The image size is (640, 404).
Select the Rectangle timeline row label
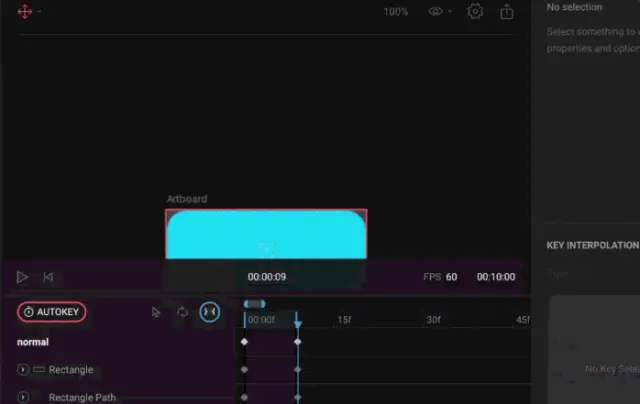point(71,370)
